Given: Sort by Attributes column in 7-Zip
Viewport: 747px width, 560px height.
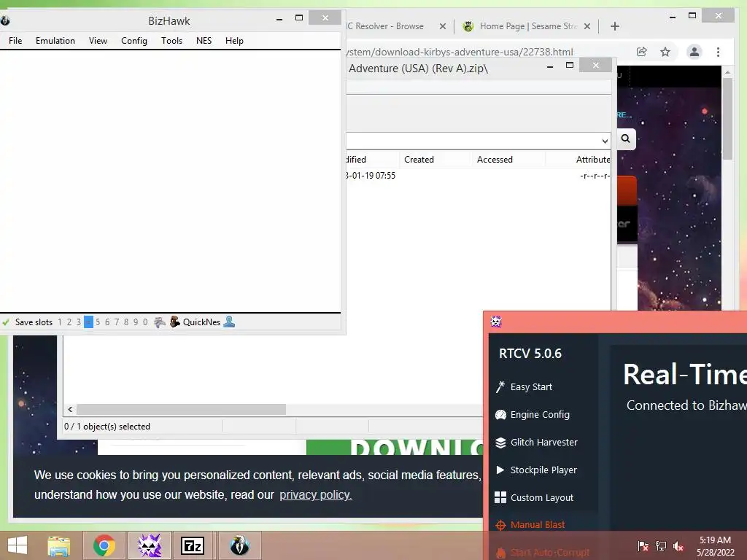Looking at the screenshot, I should (593, 160).
